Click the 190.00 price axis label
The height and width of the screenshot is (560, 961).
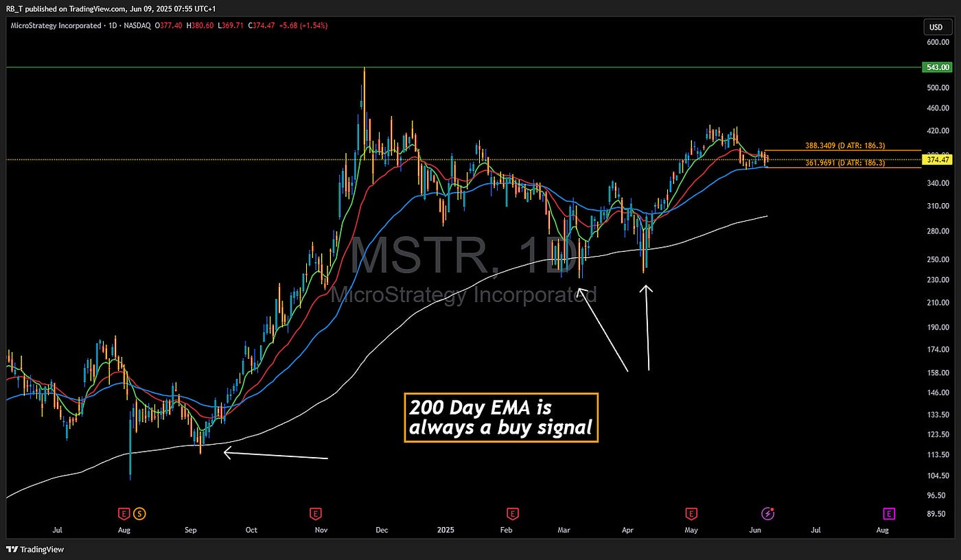(x=938, y=327)
